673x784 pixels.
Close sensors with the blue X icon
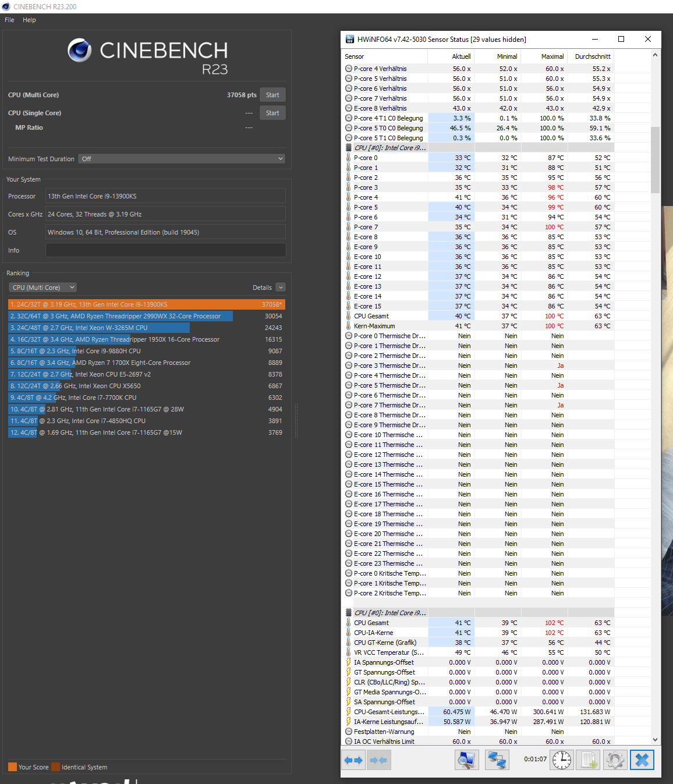[642, 760]
